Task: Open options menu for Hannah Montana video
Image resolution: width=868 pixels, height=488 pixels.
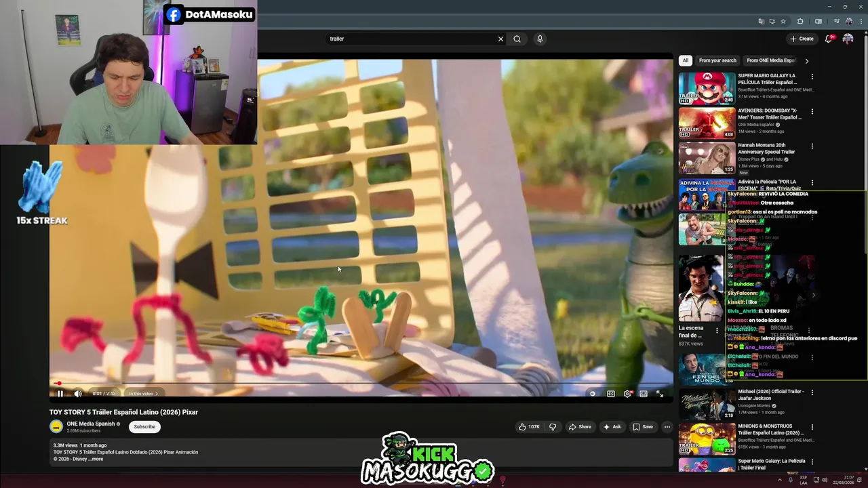Action: coord(812,146)
